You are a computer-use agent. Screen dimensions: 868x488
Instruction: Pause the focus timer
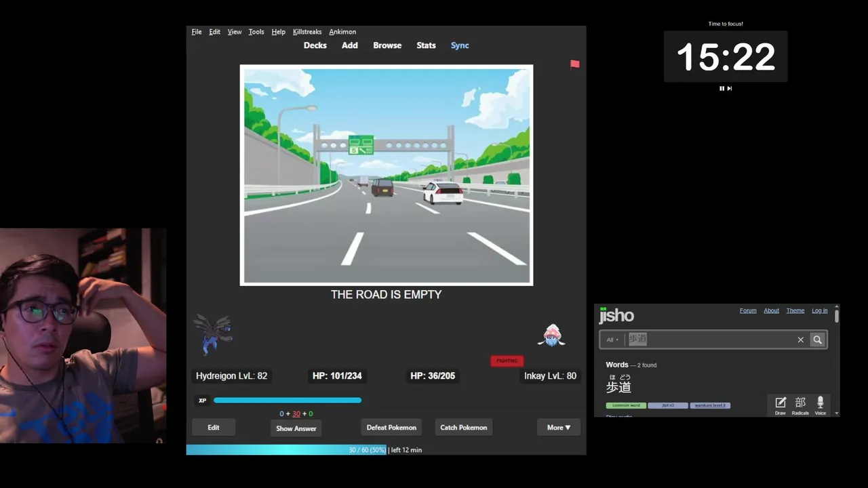[x=722, y=88]
